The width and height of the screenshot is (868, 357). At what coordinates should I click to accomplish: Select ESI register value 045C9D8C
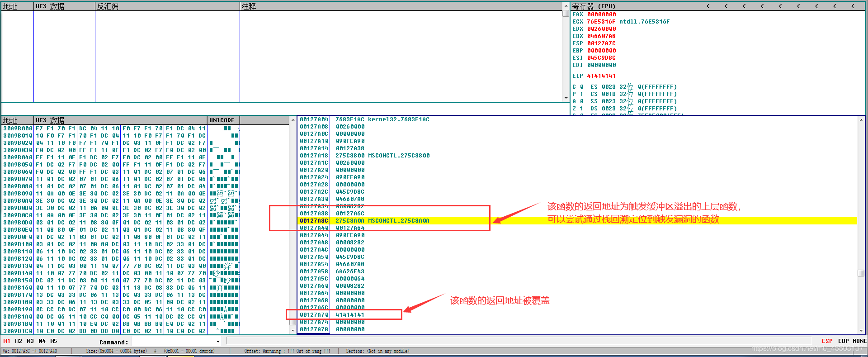[601, 58]
